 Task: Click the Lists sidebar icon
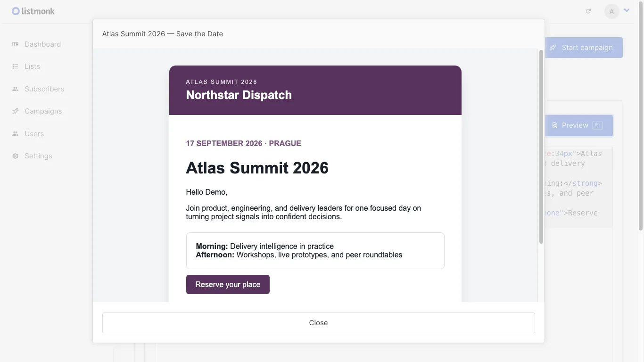click(16, 66)
